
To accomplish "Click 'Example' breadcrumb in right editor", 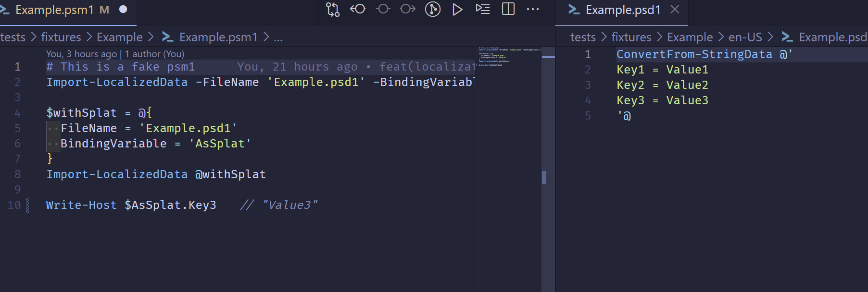I will tap(690, 37).
